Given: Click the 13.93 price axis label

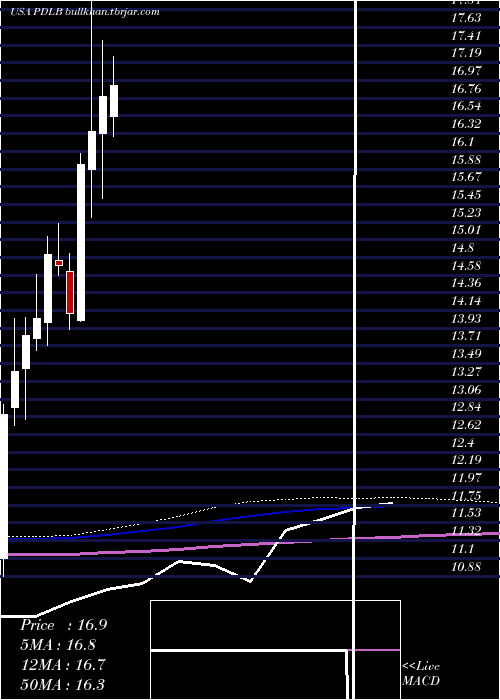Looking at the screenshot, I should tap(466, 319).
